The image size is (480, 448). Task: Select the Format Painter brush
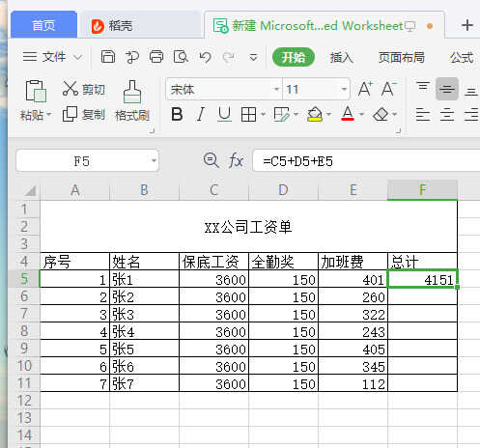point(132,100)
